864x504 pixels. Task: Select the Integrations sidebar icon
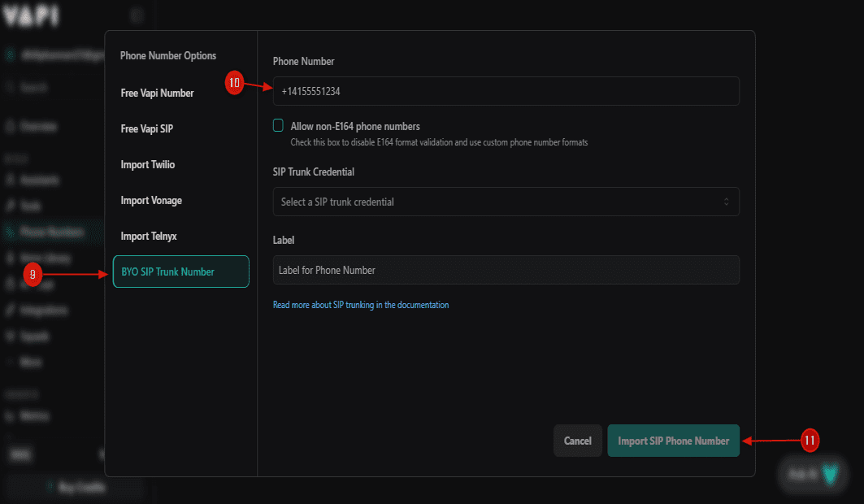tap(9, 310)
